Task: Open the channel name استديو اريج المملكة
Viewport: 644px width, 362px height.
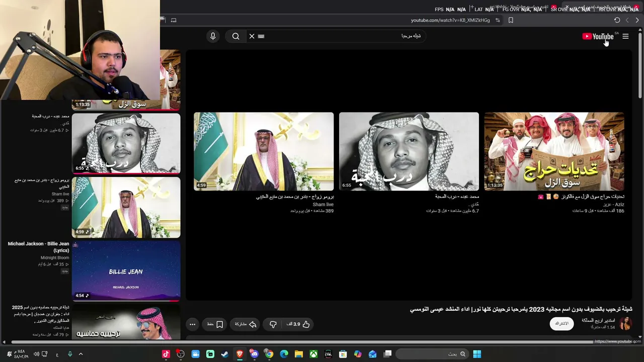Action: click(x=598, y=320)
